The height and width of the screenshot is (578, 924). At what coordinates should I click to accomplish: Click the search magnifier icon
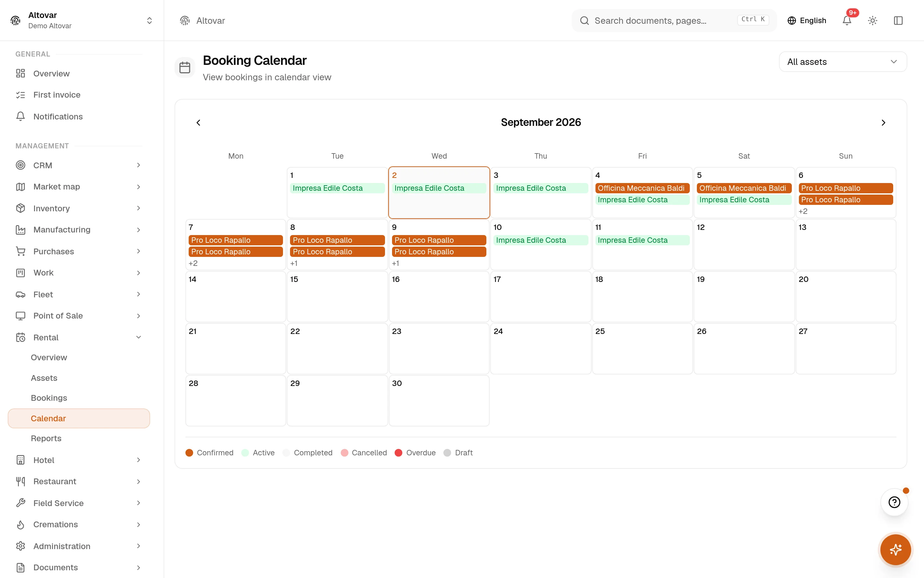tap(584, 20)
